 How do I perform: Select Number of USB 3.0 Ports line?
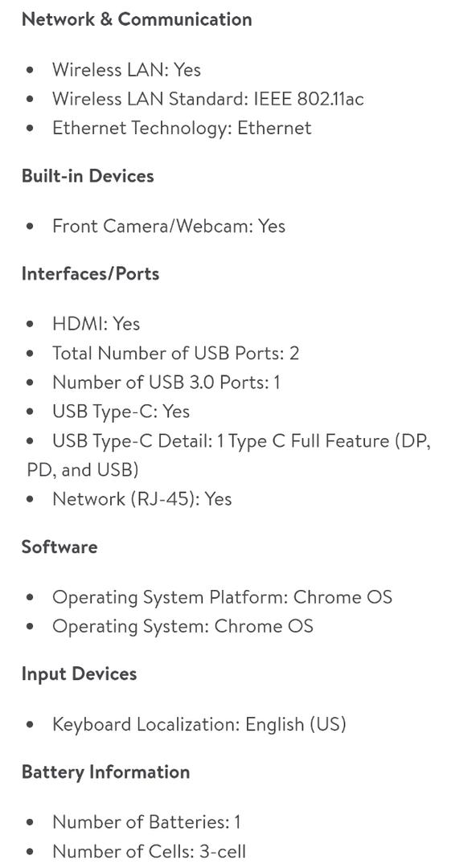point(166,383)
